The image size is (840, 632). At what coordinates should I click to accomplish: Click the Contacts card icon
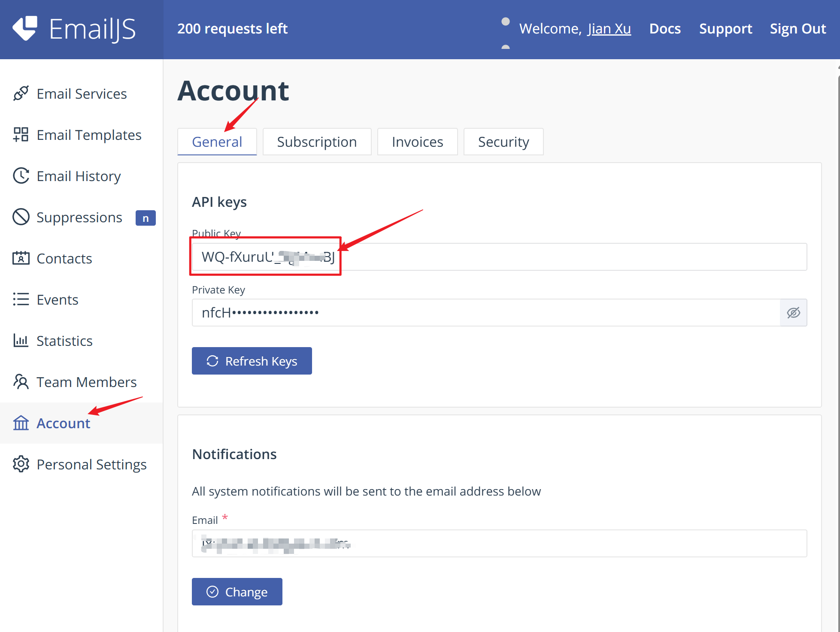[21, 258]
